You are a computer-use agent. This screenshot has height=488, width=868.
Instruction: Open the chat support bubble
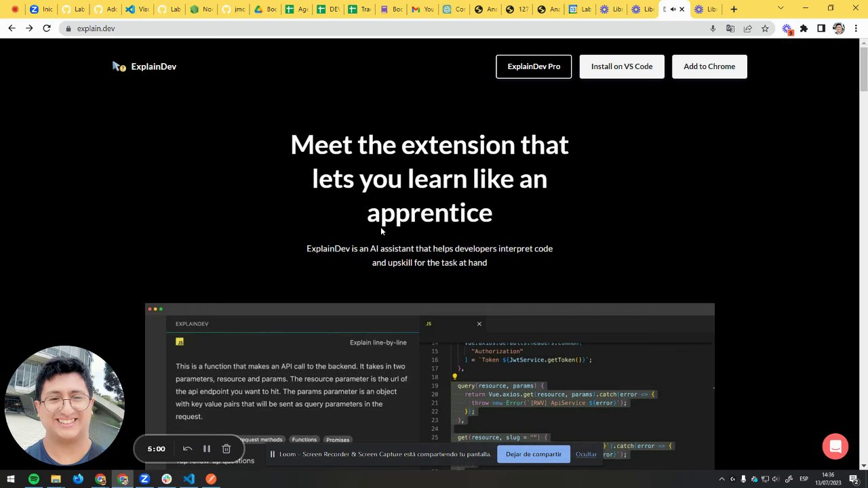[835, 447]
